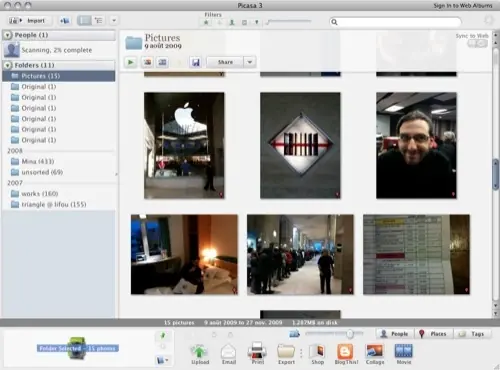
Task: Open the view options dropdown beside tree view
Action: (x=114, y=21)
